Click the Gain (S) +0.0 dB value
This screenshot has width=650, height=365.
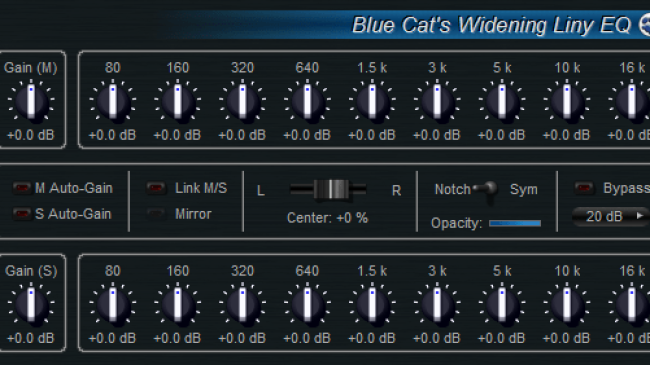(31, 338)
